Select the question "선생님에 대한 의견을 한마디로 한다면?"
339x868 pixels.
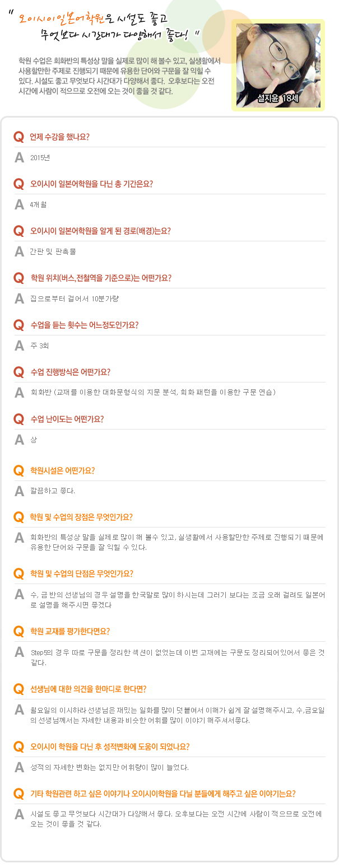[x=89, y=689]
